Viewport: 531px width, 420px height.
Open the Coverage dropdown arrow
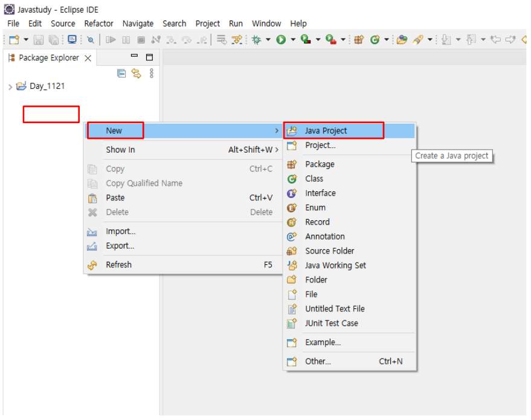318,40
